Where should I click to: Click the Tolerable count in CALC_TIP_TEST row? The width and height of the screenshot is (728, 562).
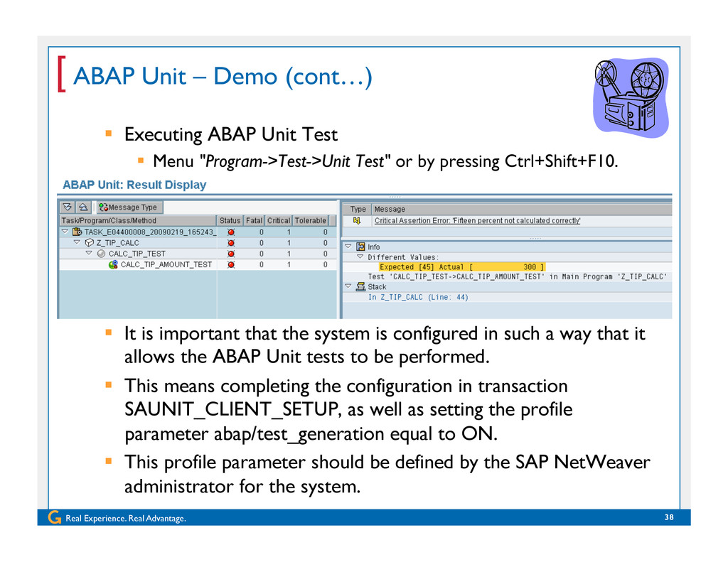pos(325,254)
